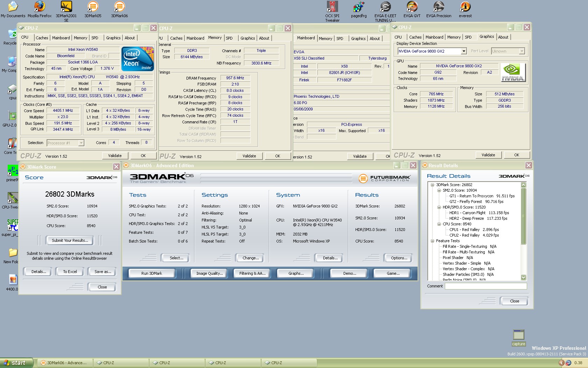Open the Mozilla Firefox desktop shortcut
Image resolution: width=588 pixels, height=368 pixels.
click(40, 9)
